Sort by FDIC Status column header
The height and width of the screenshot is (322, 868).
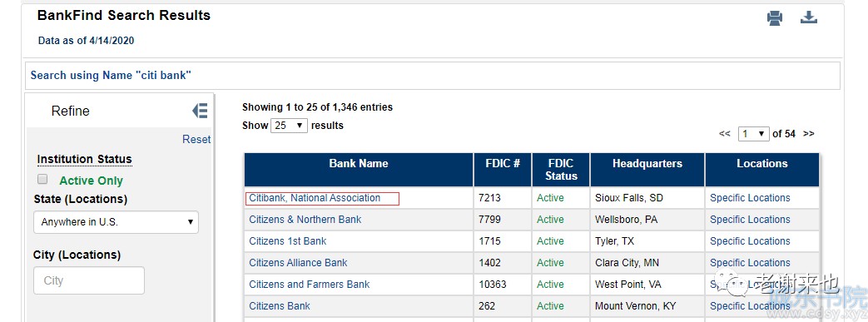561,170
